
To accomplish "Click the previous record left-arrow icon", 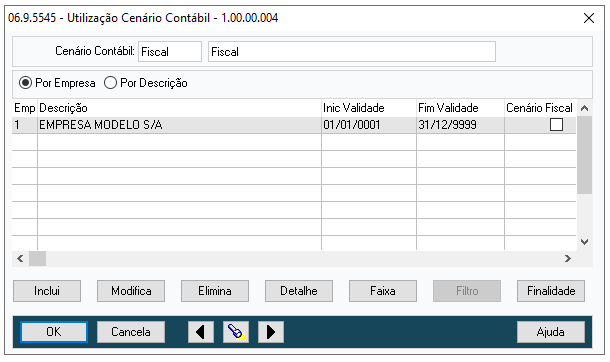I will (201, 332).
